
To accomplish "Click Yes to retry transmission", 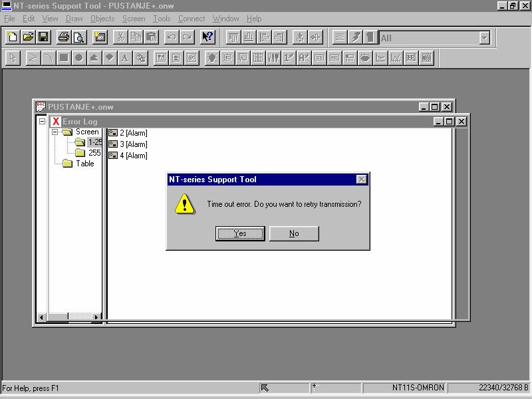I will 240,233.
